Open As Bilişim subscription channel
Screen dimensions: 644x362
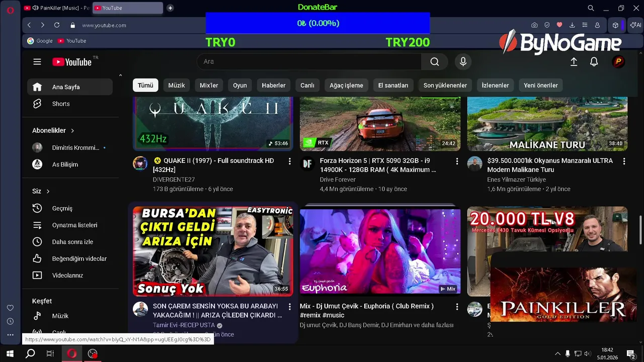point(70,164)
